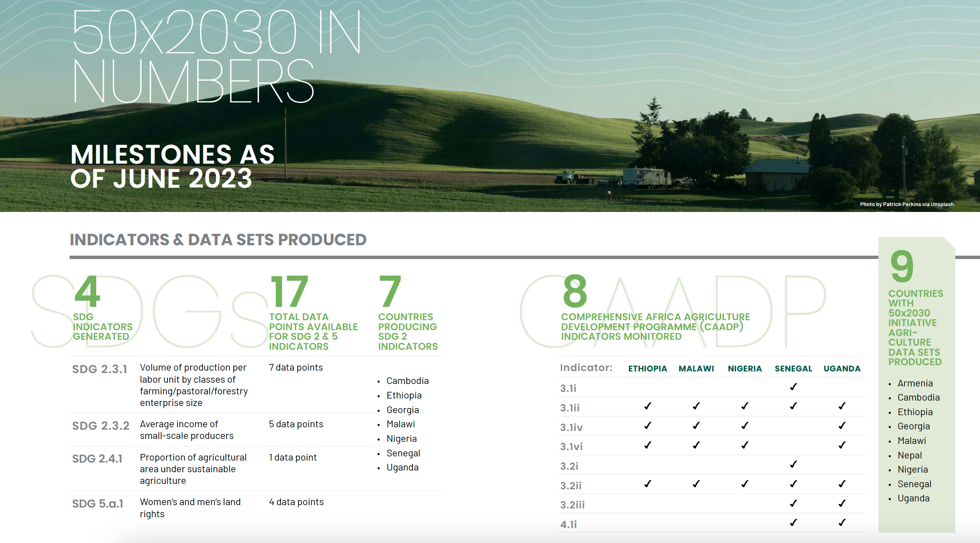This screenshot has width=980, height=543.
Task: Click the ETHIOPIA column header
Action: pyautogui.click(x=647, y=369)
